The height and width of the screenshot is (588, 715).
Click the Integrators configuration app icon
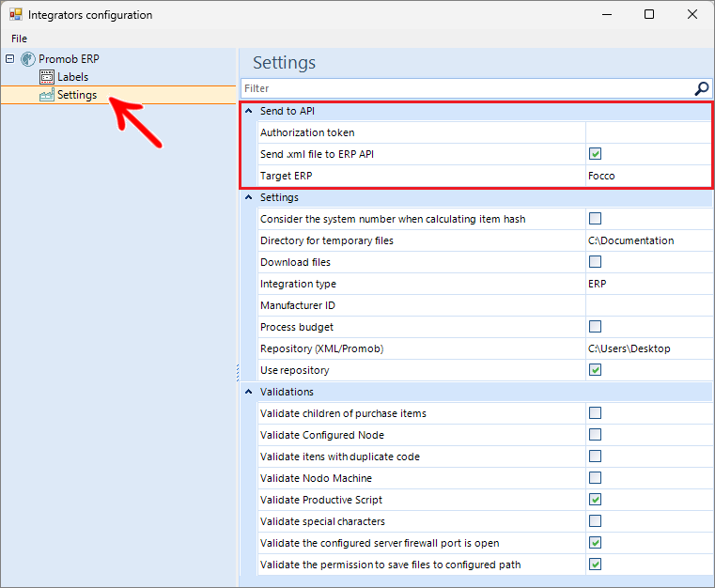16,15
